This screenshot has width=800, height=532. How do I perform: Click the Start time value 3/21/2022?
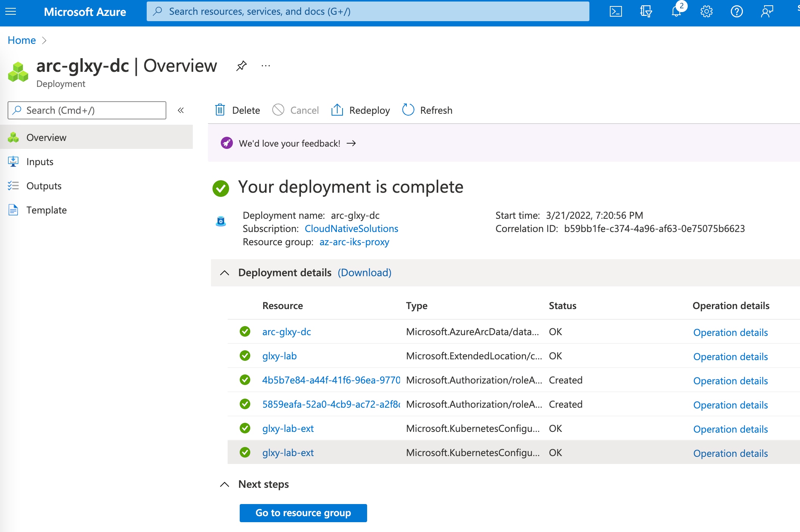pyautogui.click(x=594, y=215)
